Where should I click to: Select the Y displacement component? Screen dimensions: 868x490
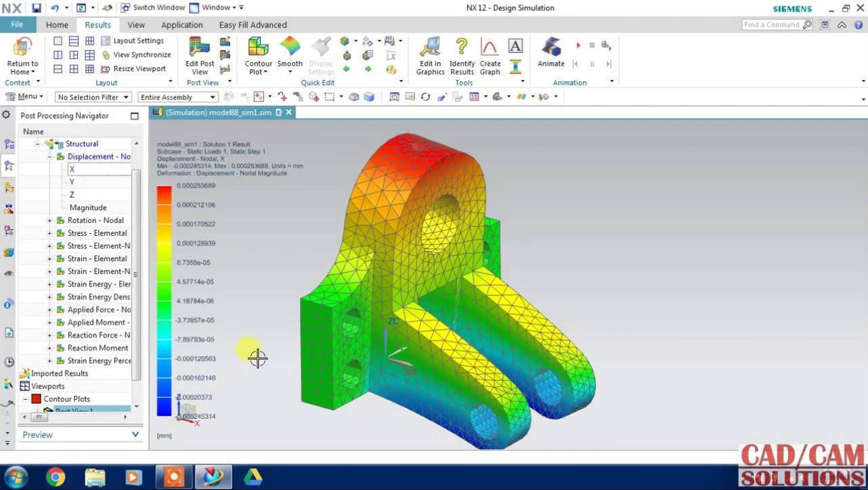(x=72, y=182)
